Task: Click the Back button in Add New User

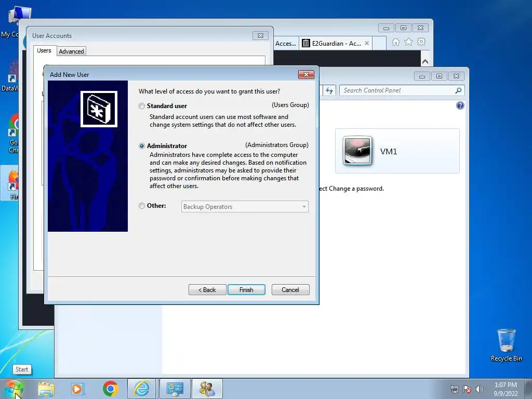Action: 207,290
